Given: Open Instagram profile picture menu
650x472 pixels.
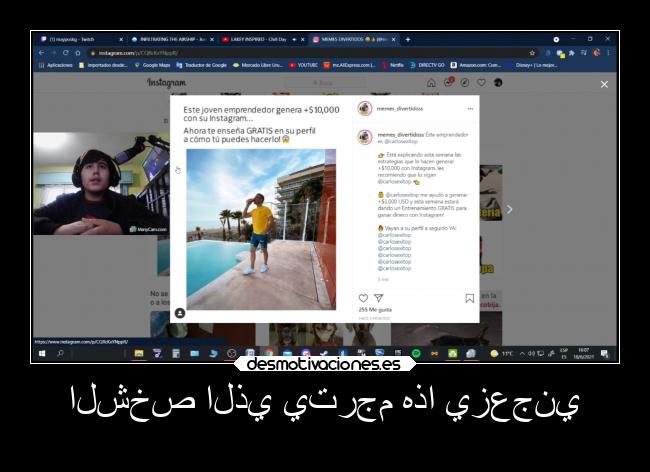Looking at the screenshot, I should (x=498, y=83).
